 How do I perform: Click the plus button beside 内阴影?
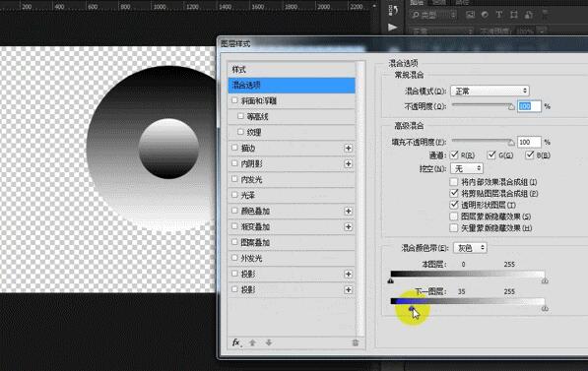pos(348,163)
